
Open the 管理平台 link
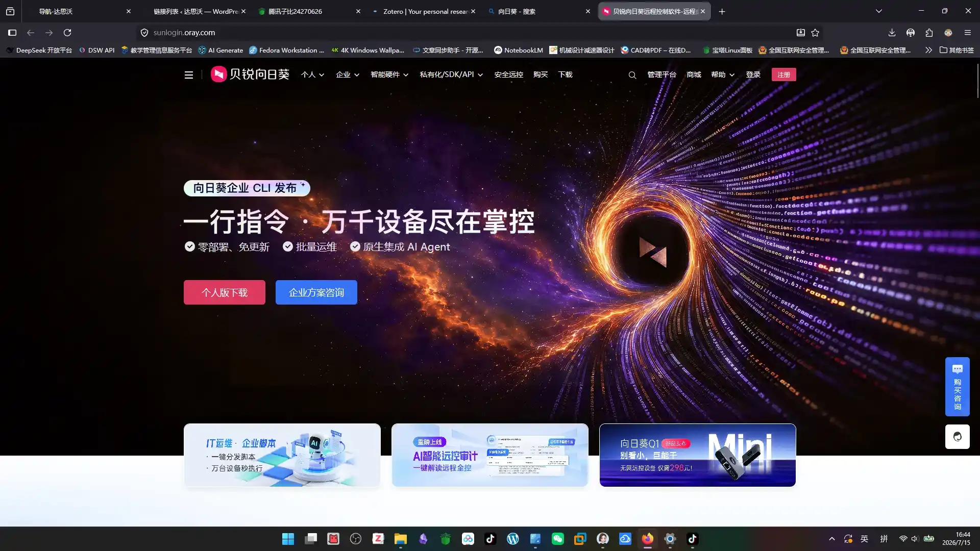pos(661,75)
